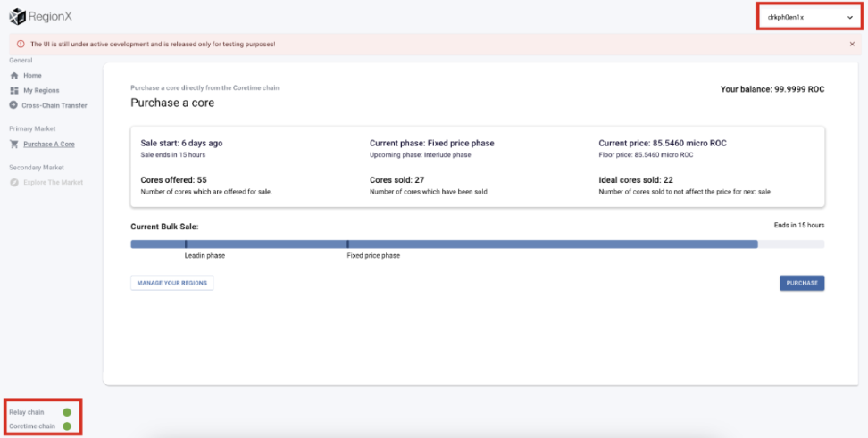
Task: Click the Fixed price phase marker on progress bar
Action: click(347, 244)
